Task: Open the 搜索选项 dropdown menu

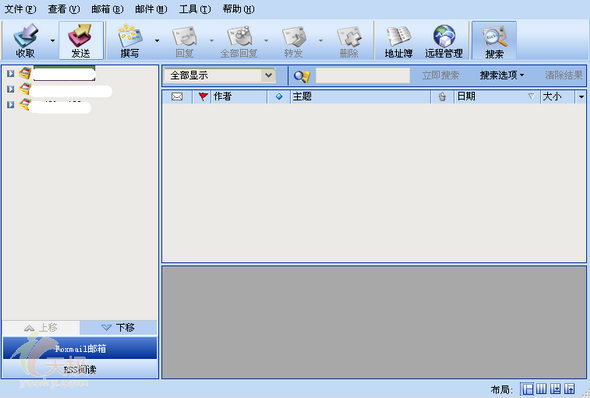Action: pyautogui.click(x=502, y=75)
